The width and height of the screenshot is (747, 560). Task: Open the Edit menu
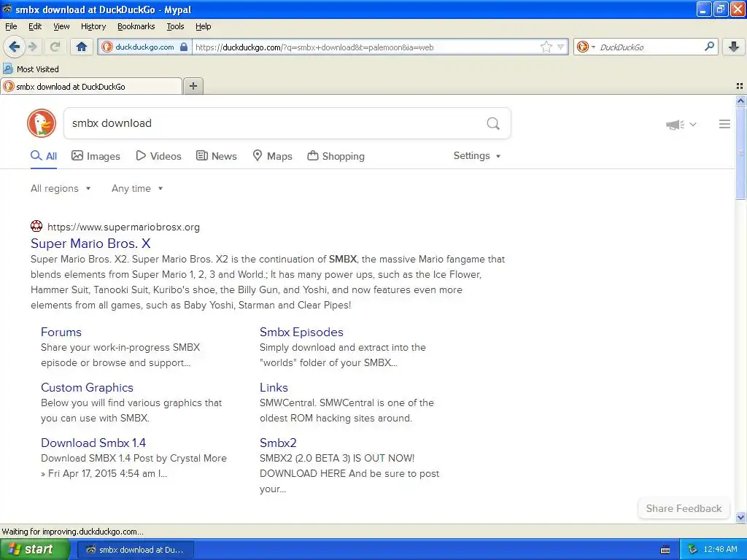[x=35, y=26]
